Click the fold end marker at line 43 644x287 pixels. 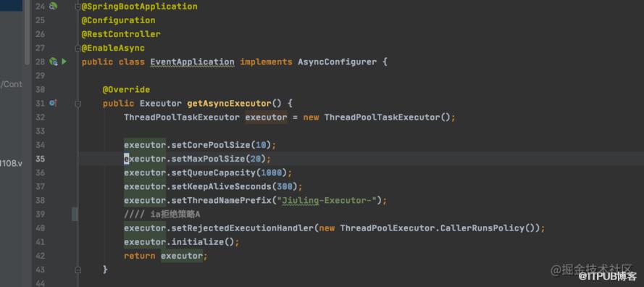pyautogui.click(x=78, y=270)
